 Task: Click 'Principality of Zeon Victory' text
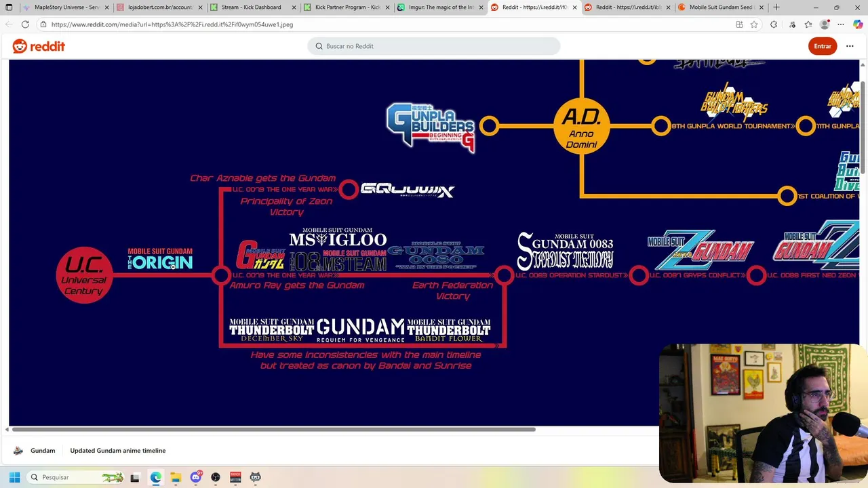286,207
